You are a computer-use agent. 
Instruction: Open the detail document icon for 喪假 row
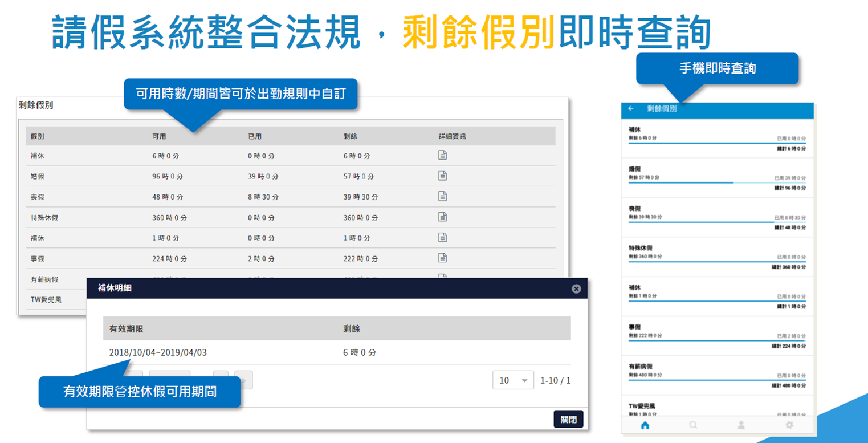point(442,196)
